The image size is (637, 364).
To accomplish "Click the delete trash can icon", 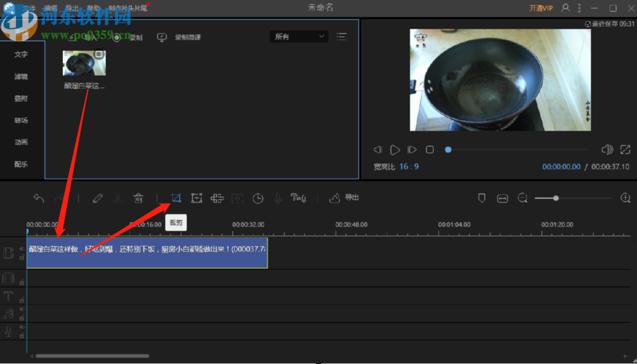I will [x=138, y=198].
